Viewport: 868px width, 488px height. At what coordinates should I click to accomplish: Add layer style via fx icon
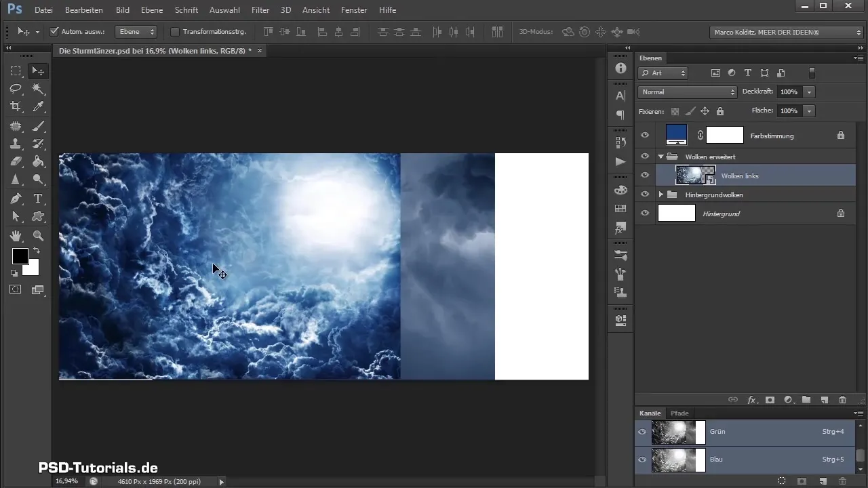pos(751,400)
